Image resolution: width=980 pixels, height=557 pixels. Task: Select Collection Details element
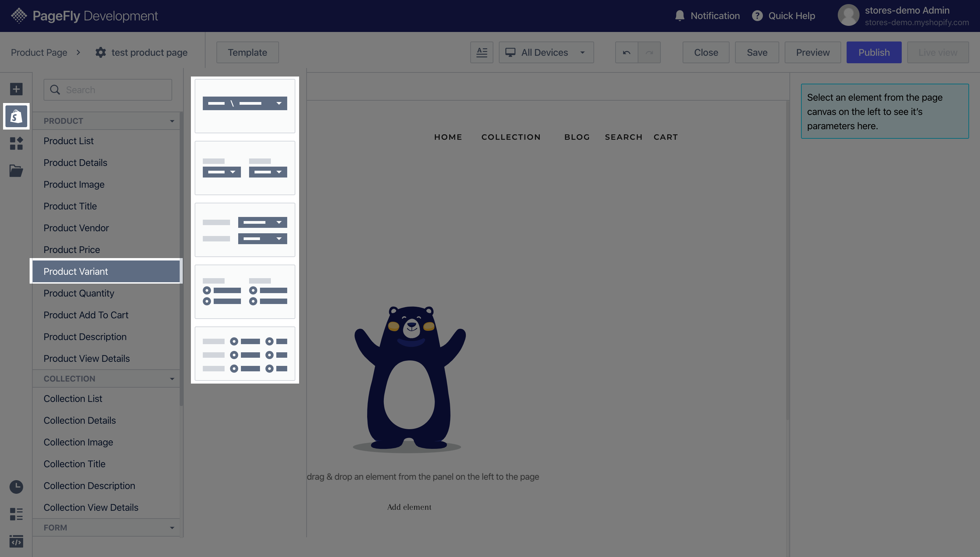pos(107,420)
